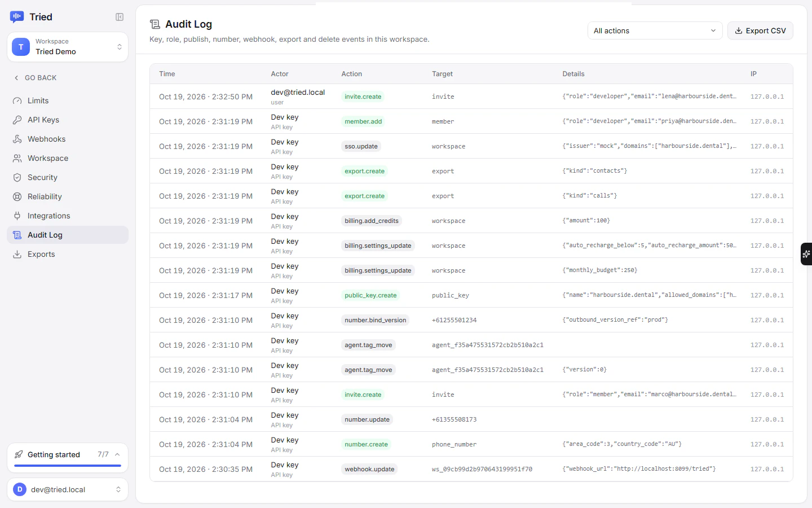Collapse the Getting started chevron

[x=117, y=454]
